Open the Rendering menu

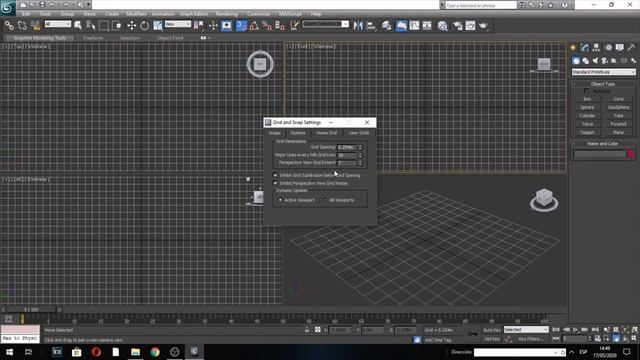point(226,14)
